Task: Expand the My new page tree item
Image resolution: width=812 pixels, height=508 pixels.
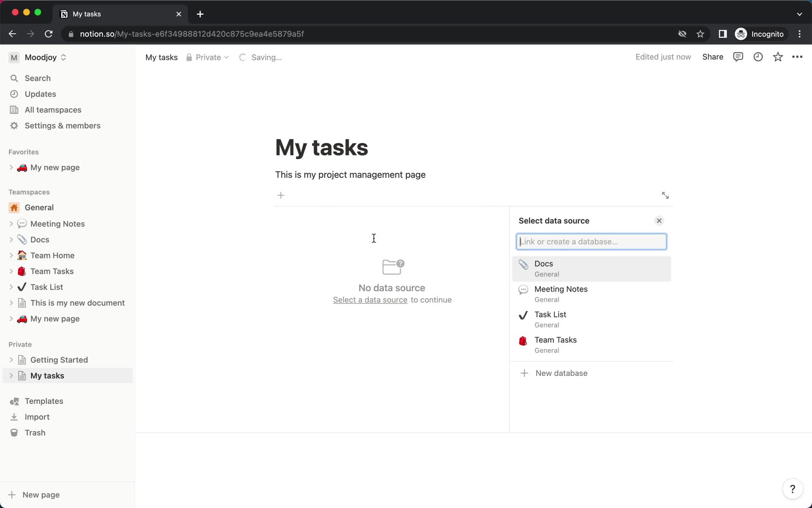Action: [x=12, y=167]
